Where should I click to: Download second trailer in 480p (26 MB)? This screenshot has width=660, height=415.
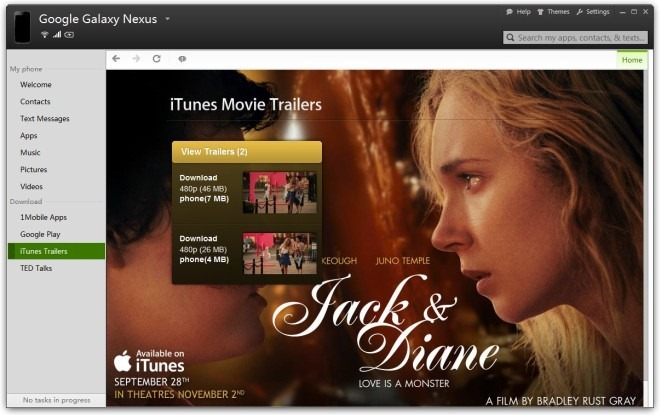coord(203,250)
